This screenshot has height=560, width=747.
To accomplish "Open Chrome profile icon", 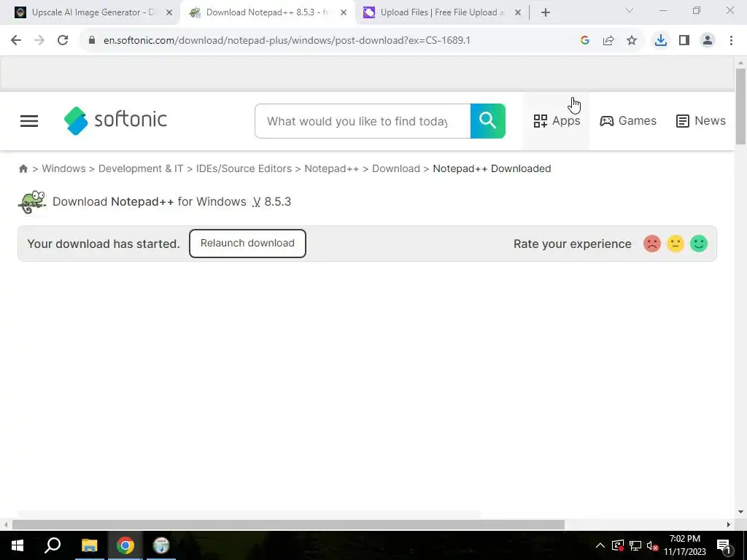I will point(708,41).
